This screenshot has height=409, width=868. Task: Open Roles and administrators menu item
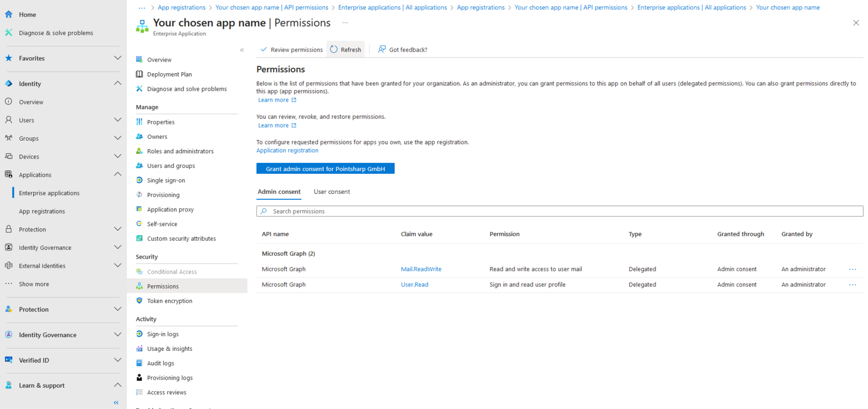pyautogui.click(x=180, y=152)
